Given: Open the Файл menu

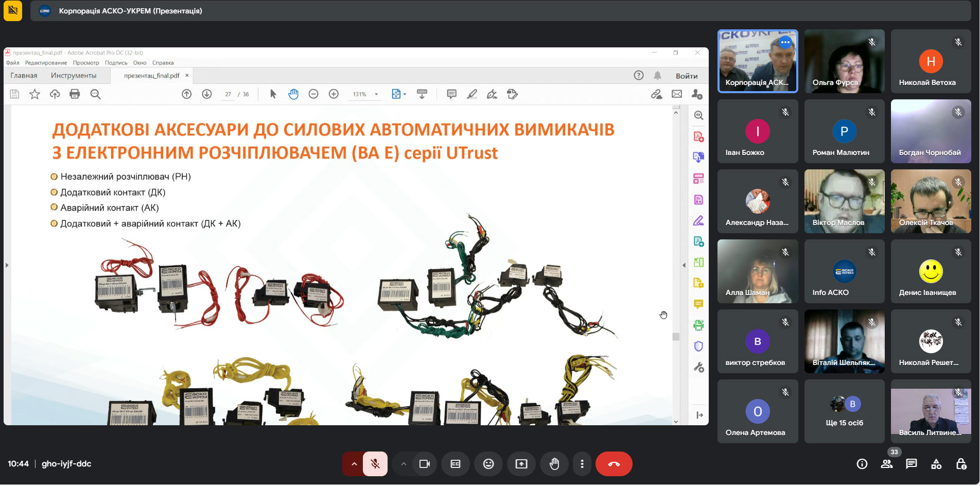Looking at the screenshot, I should [x=12, y=63].
